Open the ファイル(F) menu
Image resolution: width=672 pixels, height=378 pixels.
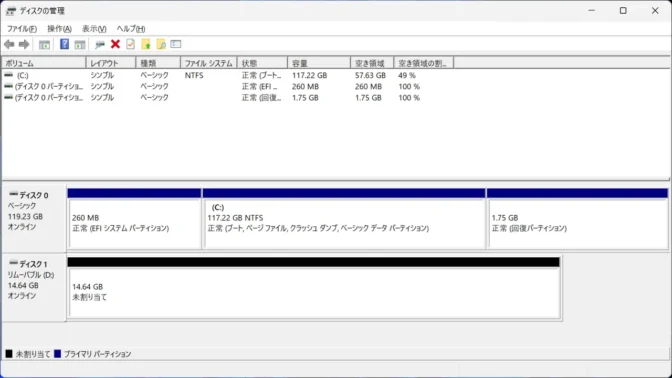coord(22,29)
